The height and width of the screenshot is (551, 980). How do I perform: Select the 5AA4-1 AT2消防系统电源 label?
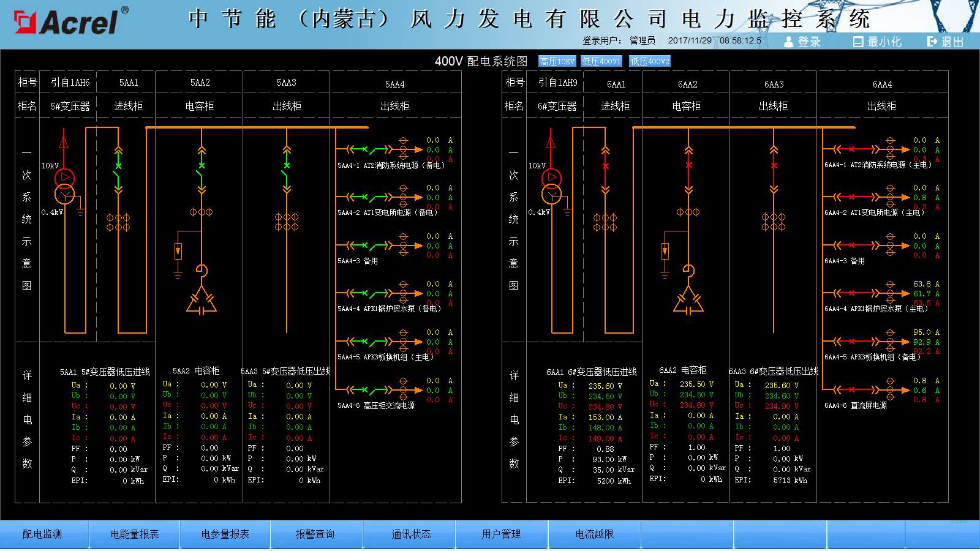[390, 165]
